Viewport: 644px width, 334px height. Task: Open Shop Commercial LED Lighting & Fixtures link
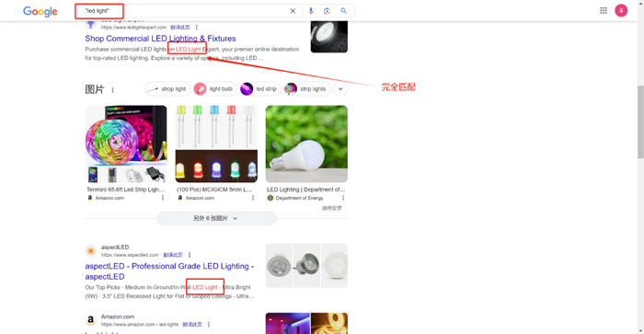[161, 39]
